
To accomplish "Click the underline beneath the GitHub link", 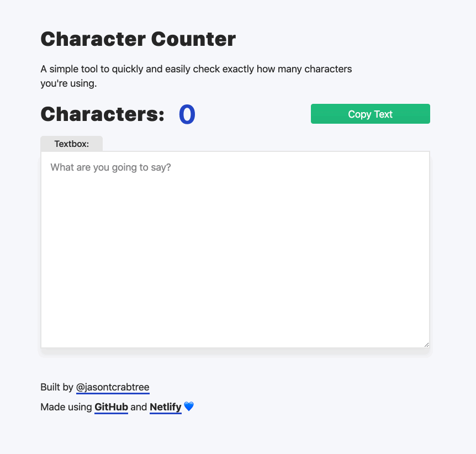I will click(110, 413).
